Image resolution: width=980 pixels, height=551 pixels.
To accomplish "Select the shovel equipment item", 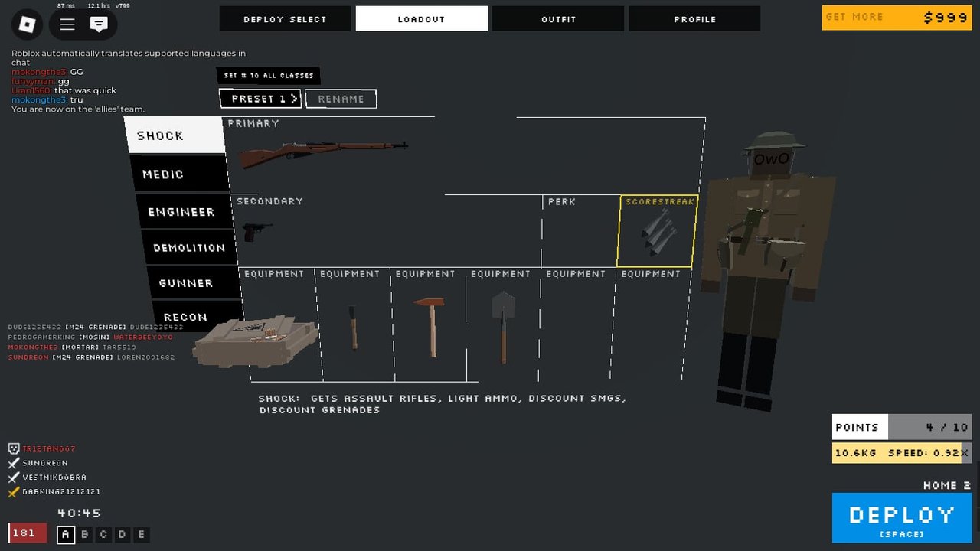I will (x=503, y=326).
